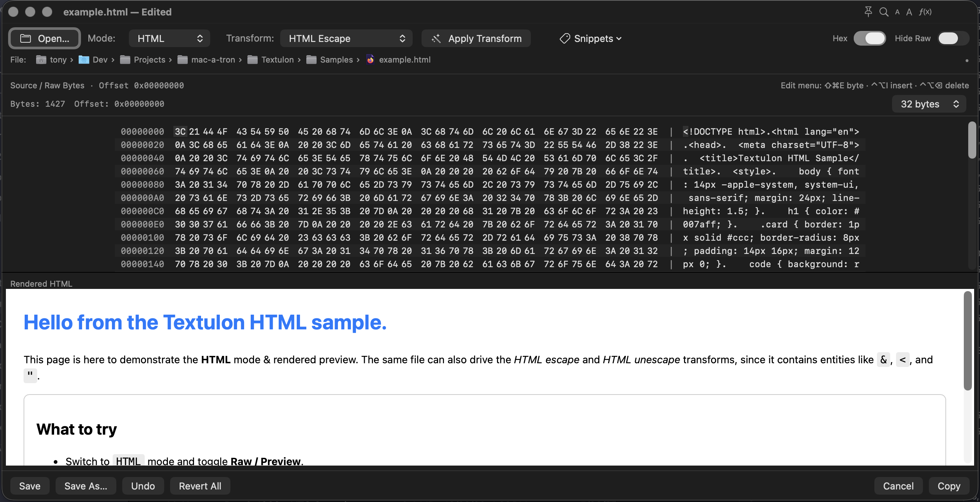Click the offset label 00000080
Viewport: 980px width, 502px height.
[142, 185]
